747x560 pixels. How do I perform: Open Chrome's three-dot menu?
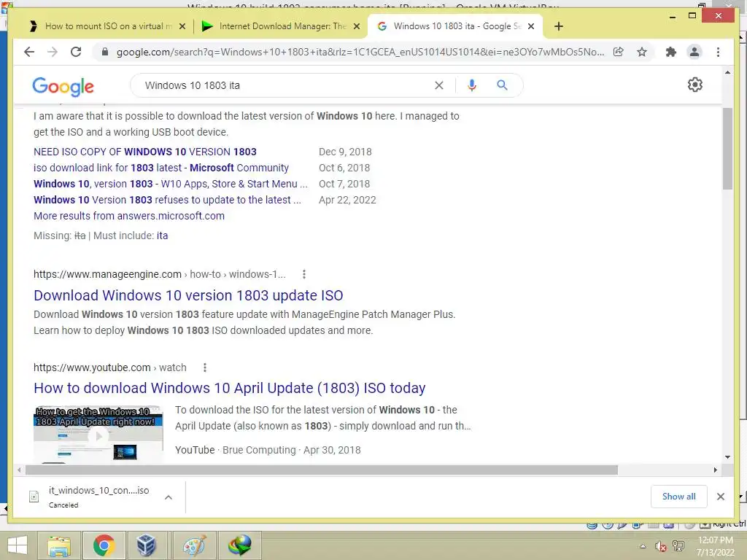pos(718,52)
